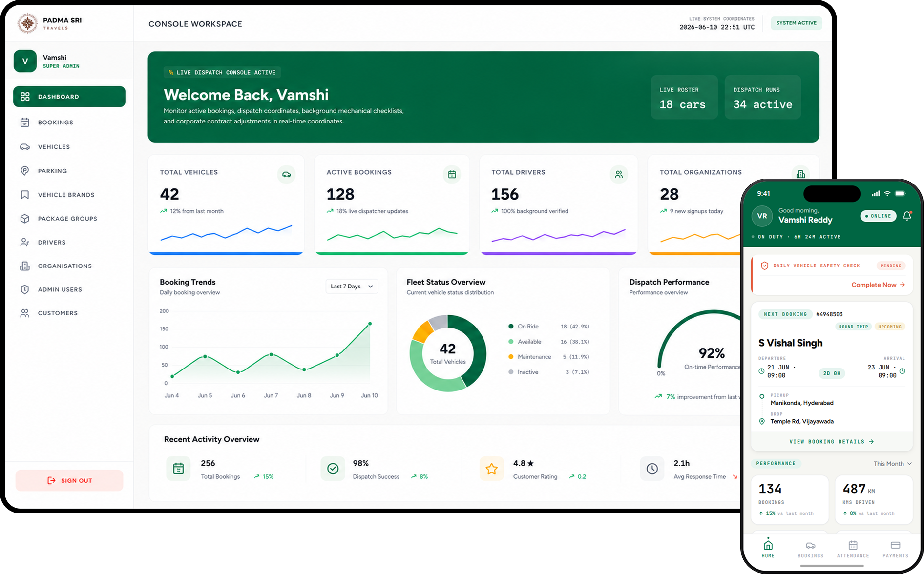The width and height of the screenshot is (924, 574).
Task: Click the drop location pin icon
Action: [x=762, y=421]
